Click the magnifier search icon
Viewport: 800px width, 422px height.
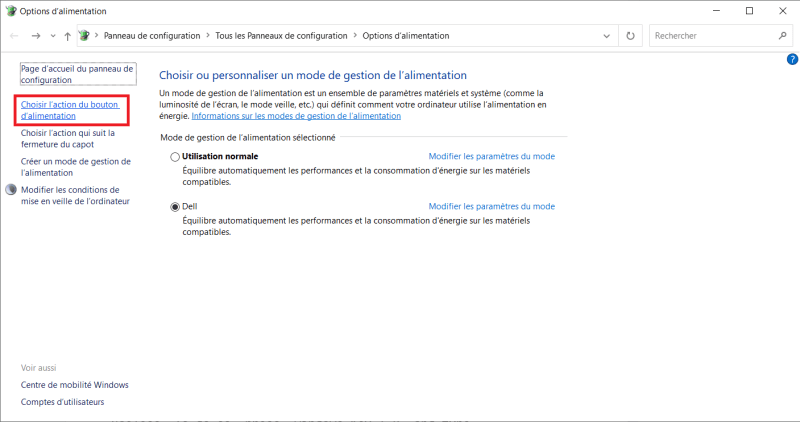pyautogui.click(x=783, y=36)
